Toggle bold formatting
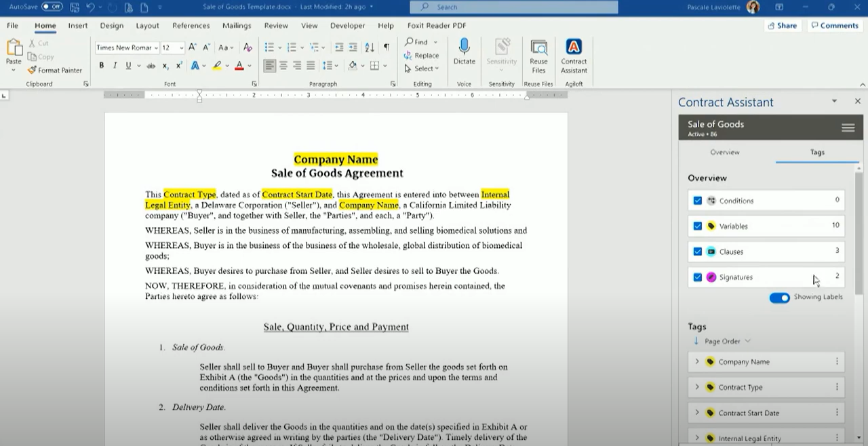Screen dimensions: 868x446 (x=102, y=65)
